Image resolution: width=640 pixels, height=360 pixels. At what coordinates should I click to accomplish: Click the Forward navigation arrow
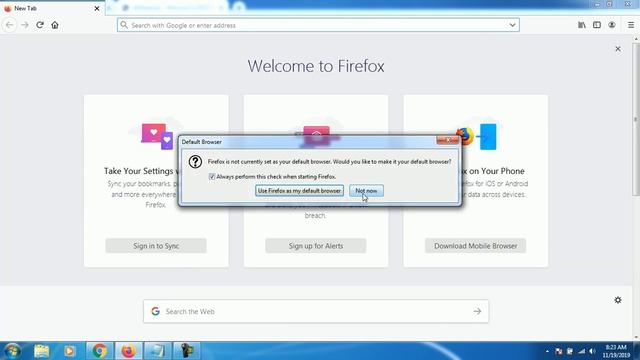[25, 25]
